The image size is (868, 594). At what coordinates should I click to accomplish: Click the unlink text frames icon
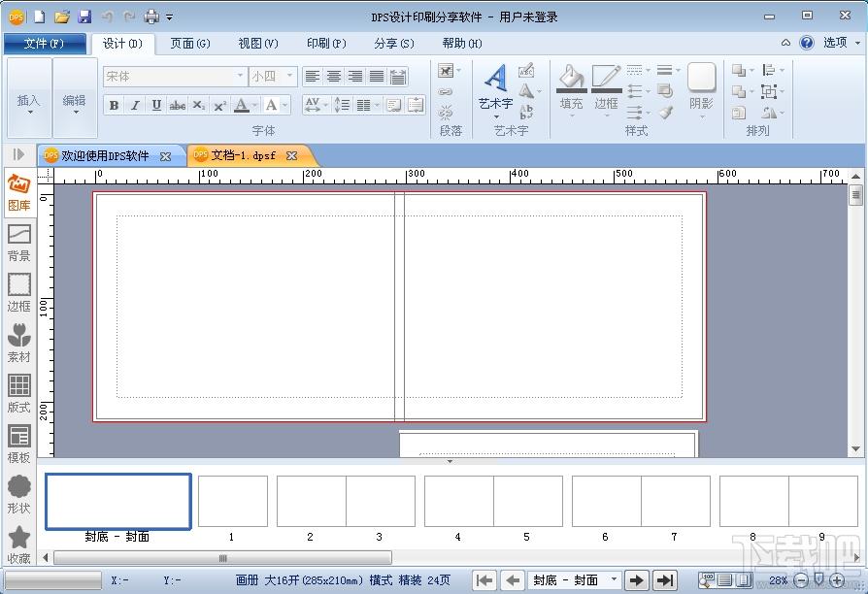point(446,113)
